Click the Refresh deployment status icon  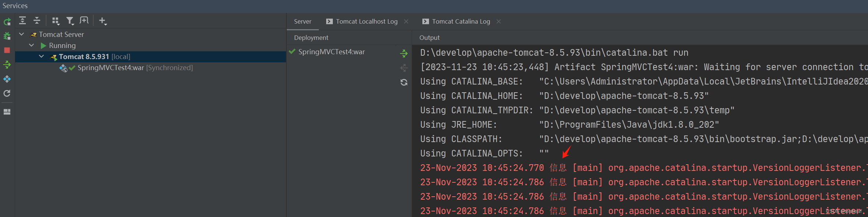(404, 82)
